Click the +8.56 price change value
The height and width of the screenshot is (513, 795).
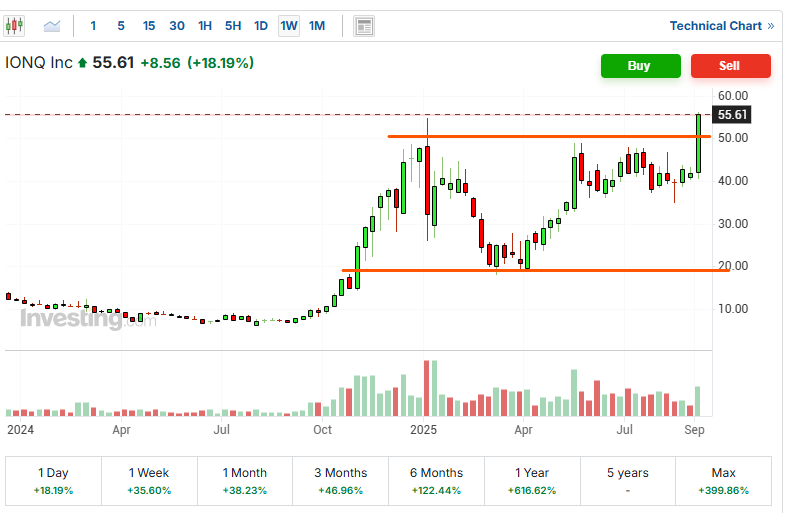point(160,63)
